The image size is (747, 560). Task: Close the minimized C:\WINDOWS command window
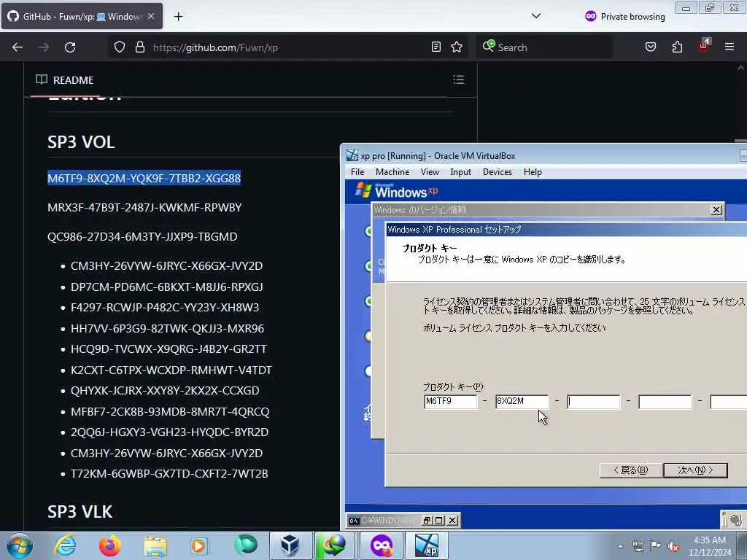[x=452, y=521]
